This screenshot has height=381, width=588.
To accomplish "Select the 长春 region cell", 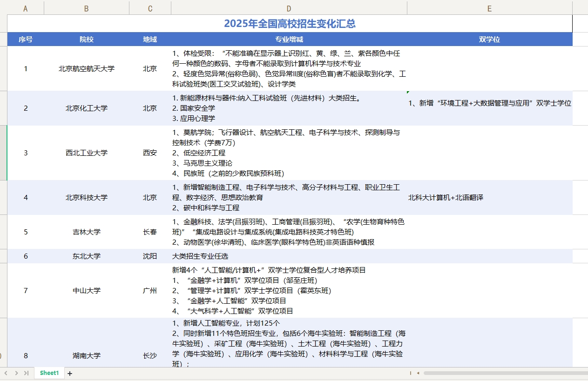I will click(x=149, y=232).
